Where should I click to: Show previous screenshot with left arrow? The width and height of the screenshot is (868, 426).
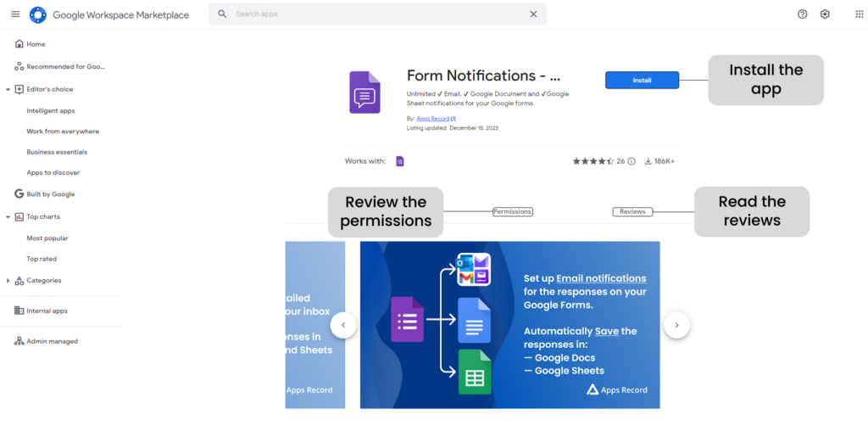point(343,325)
